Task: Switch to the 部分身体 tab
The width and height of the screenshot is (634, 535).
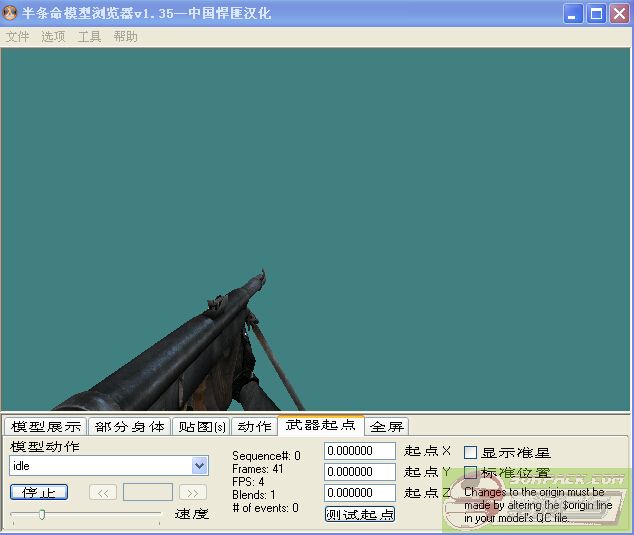Action: [130, 426]
